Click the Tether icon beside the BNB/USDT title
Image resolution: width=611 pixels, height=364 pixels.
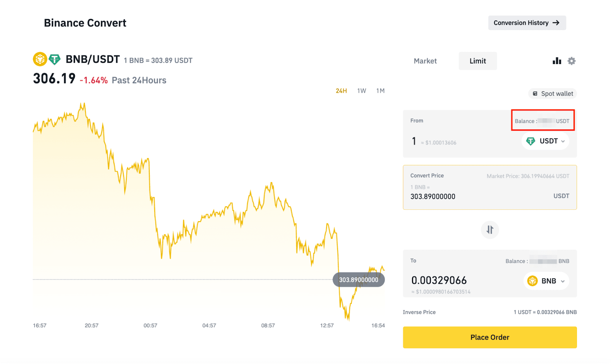tap(55, 59)
